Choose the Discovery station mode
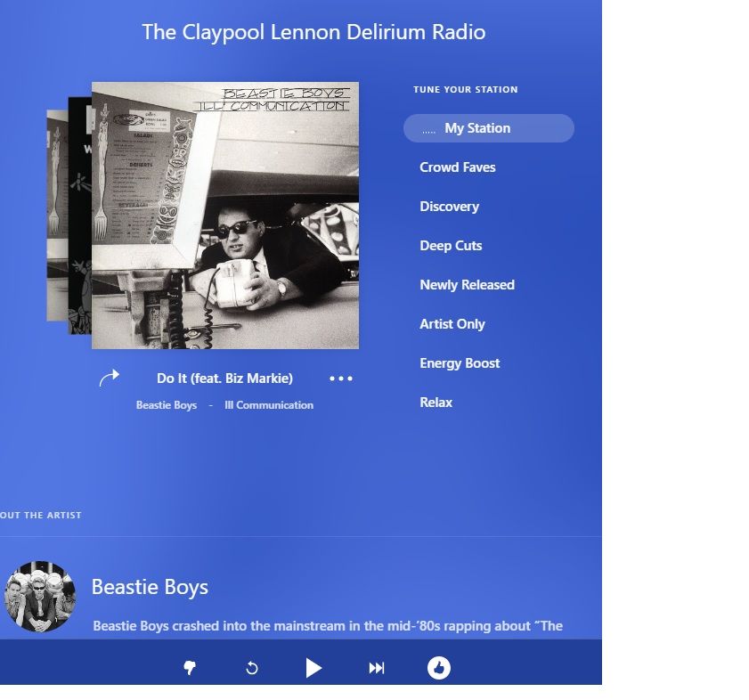Screen dimensions: 749x700 point(450,207)
